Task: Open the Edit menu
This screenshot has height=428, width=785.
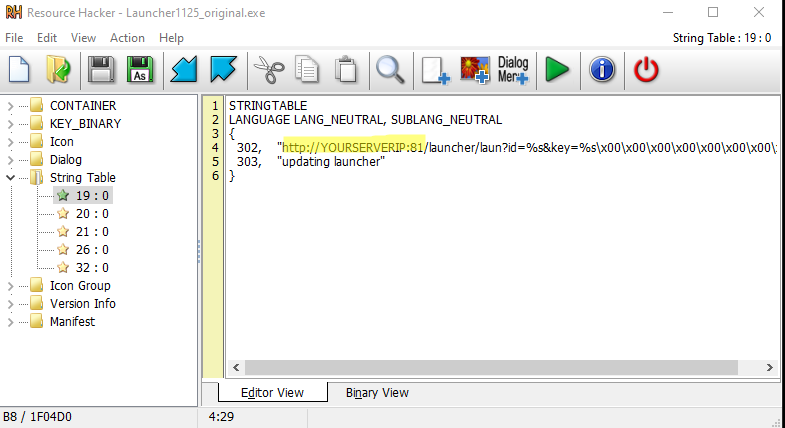Action: pyautogui.click(x=47, y=38)
